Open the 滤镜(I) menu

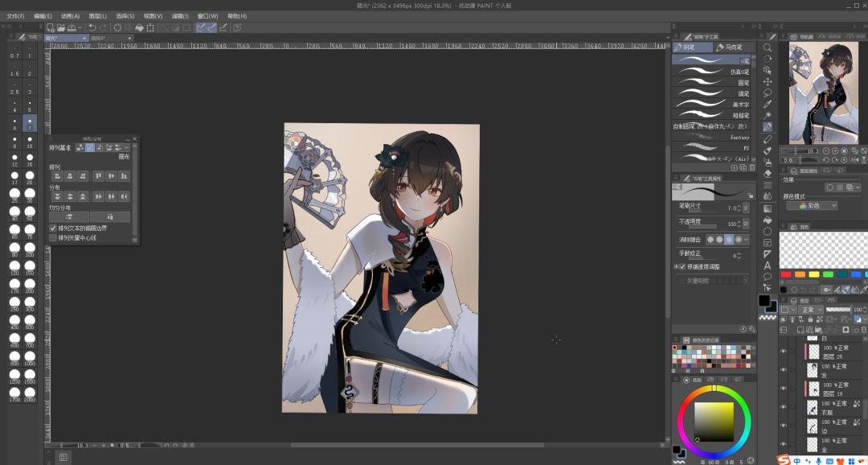pos(180,16)
